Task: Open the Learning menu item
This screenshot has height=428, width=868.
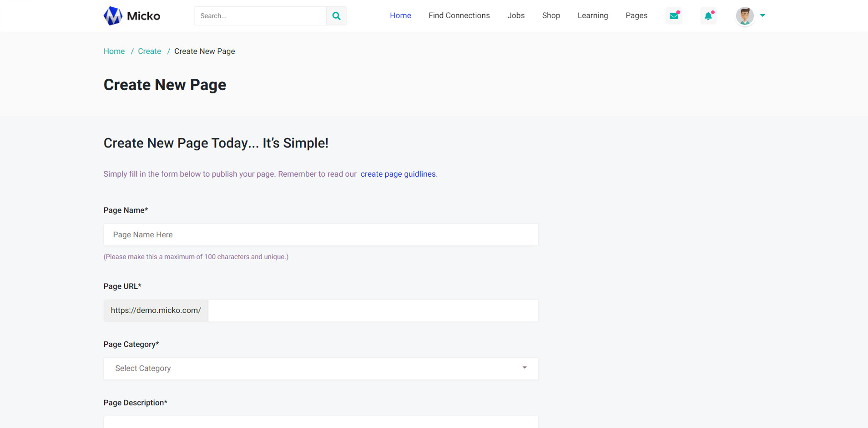Action: pos(592,15)
